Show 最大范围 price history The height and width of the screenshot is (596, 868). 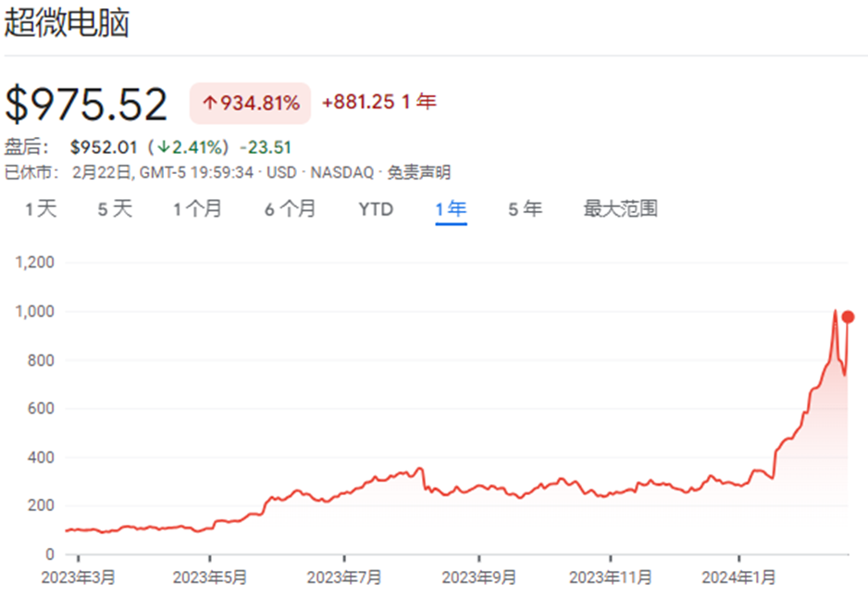click(x=620, y=209)
